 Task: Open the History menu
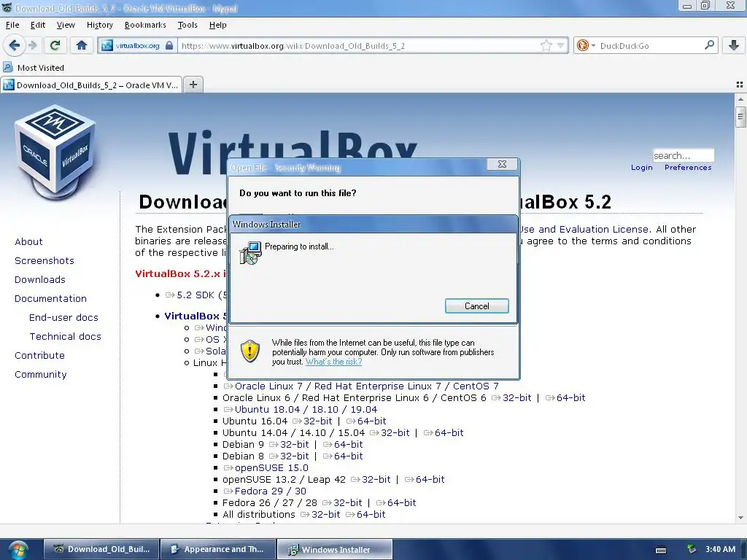(x=99, y=25)
